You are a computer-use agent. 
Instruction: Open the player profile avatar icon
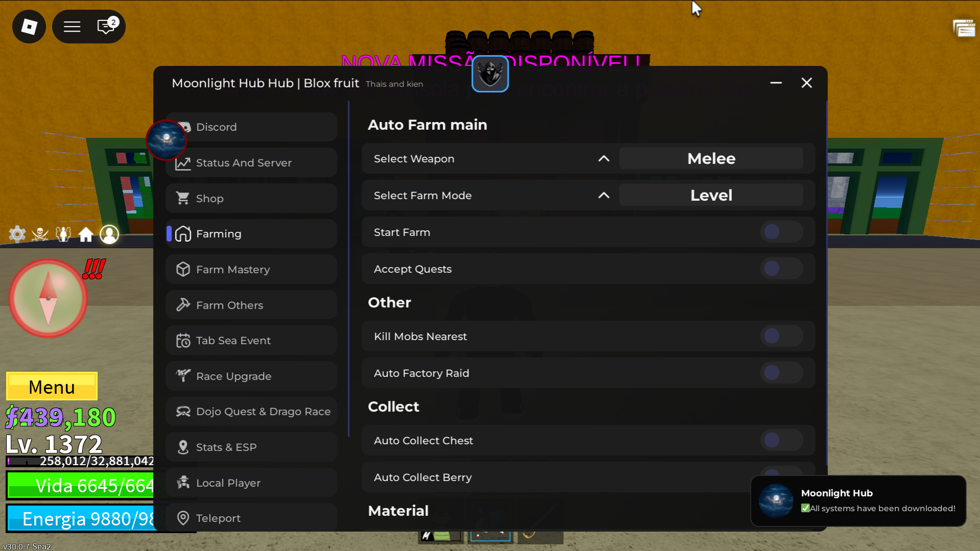(109, 234)
